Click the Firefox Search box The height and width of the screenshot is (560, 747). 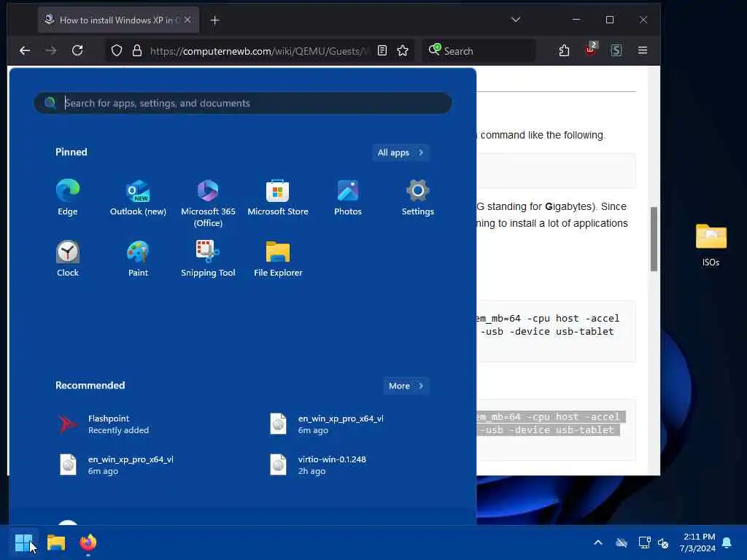479,50
